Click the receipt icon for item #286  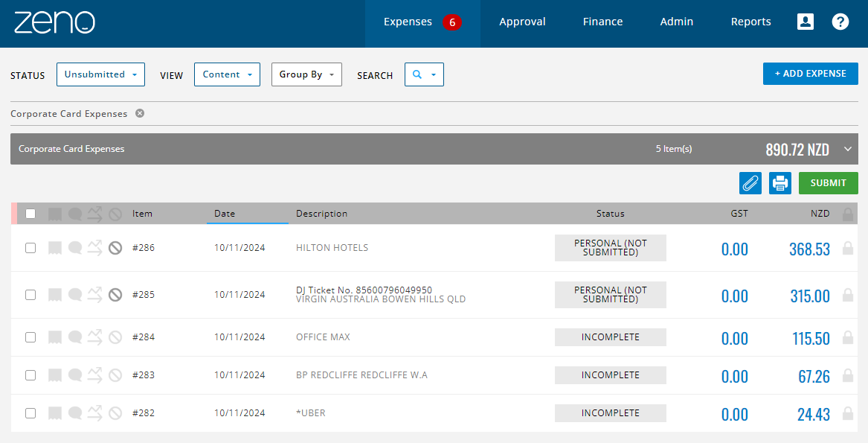(x=55, y=248)
